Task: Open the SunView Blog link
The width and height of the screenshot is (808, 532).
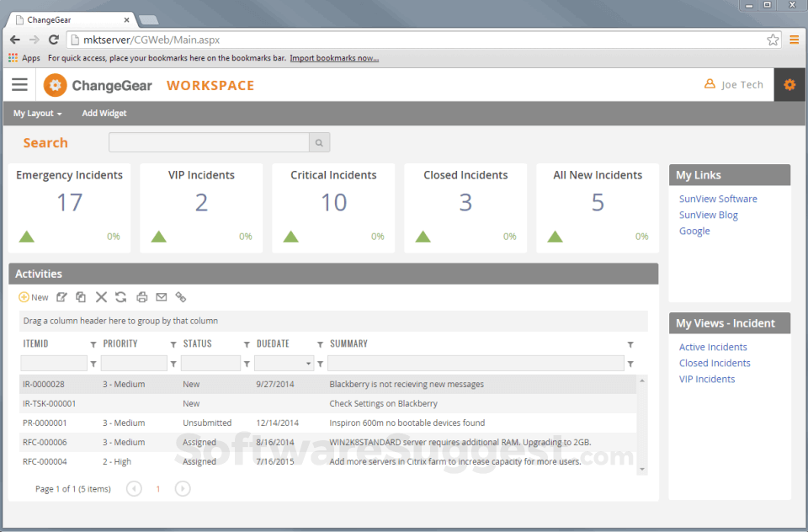Action: click(x=708, y=215)
